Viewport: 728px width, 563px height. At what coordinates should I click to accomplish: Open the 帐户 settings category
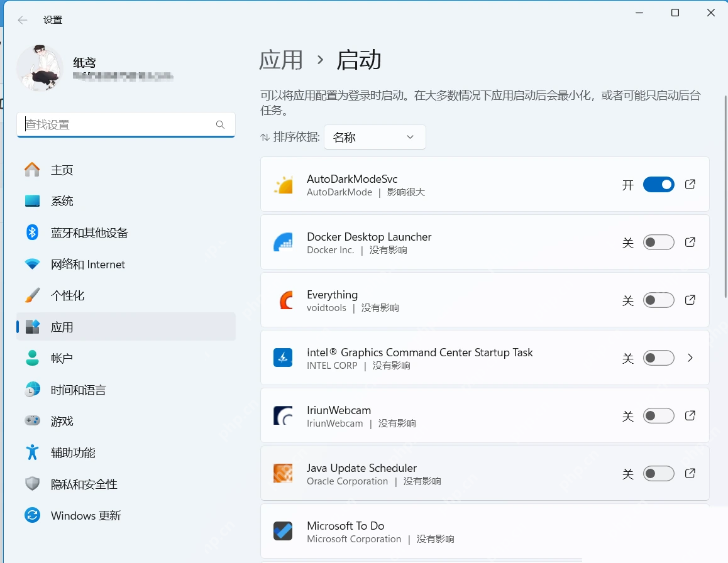[x=126, y=358]
